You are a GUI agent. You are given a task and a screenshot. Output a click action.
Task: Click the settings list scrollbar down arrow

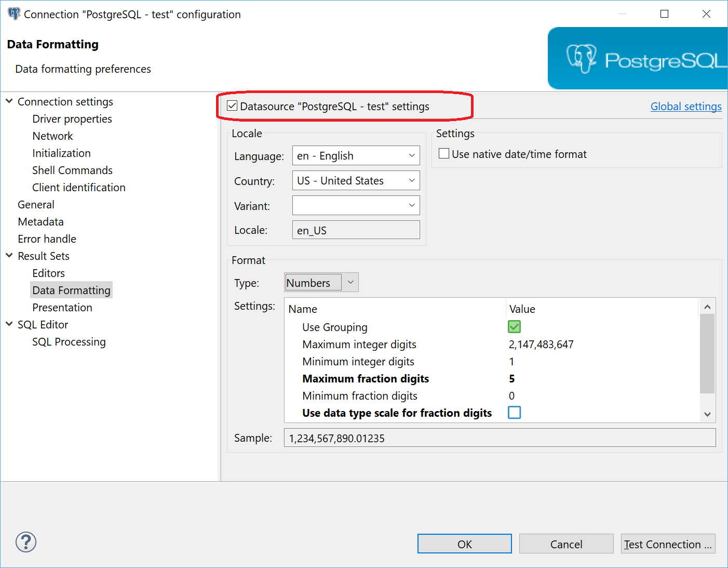coord(707,414)
